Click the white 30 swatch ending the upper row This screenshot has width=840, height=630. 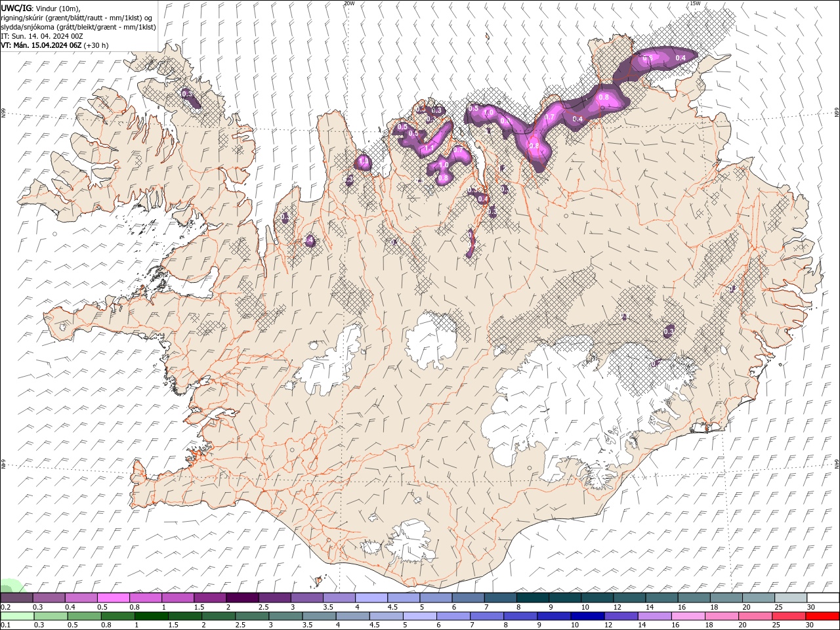click(823, 598)
